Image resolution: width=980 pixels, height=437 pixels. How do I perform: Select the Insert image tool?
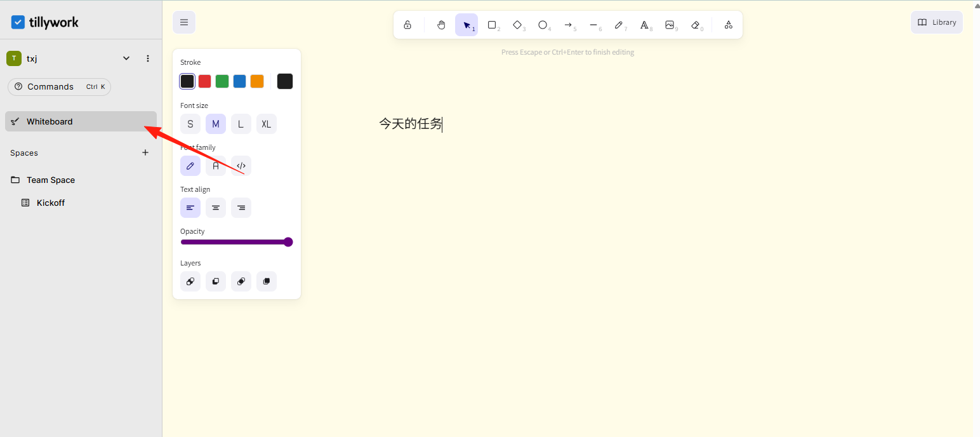coord(670,25)
